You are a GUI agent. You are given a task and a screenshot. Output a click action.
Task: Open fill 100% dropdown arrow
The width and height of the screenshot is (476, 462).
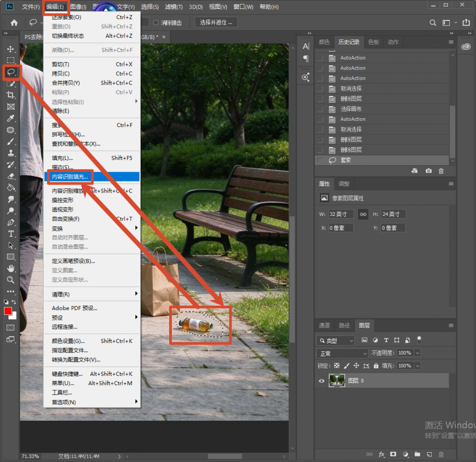coord(418,366)
